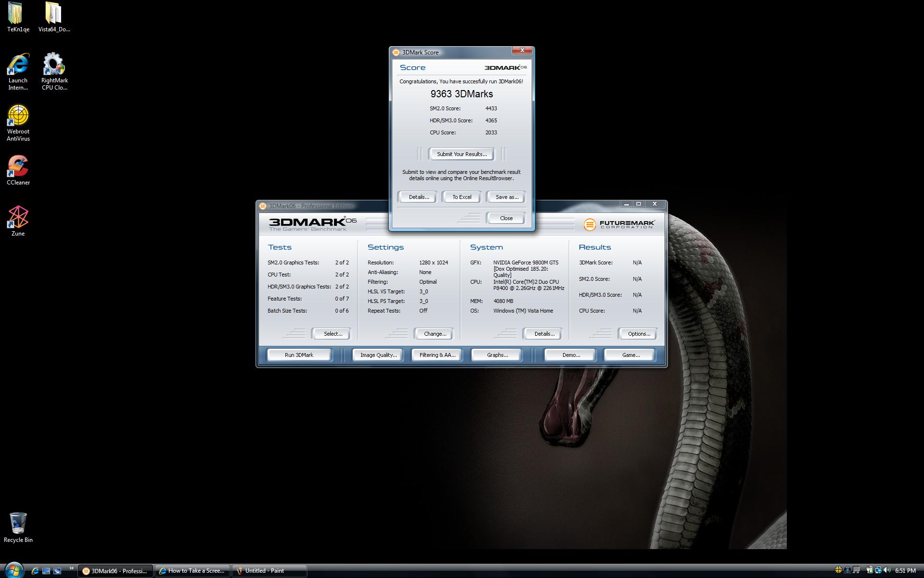Expand hidden Quick Launch items chevron
924x578 pixels.
[72, 568]
